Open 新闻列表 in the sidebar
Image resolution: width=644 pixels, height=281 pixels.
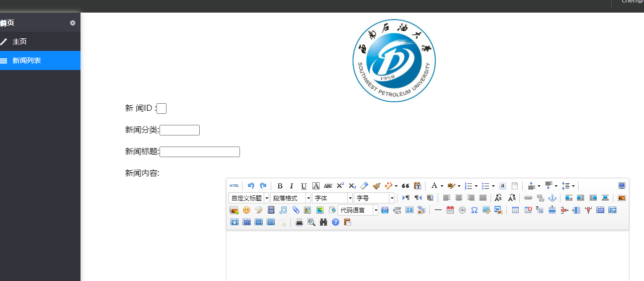tap(40, 60)
